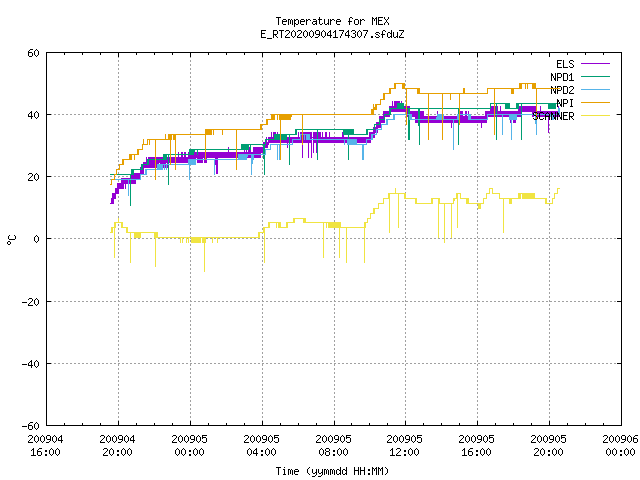The height and width of the screenshot is (480, 640).
Task: Click the NPI legend label
Action: pos(565,103)
